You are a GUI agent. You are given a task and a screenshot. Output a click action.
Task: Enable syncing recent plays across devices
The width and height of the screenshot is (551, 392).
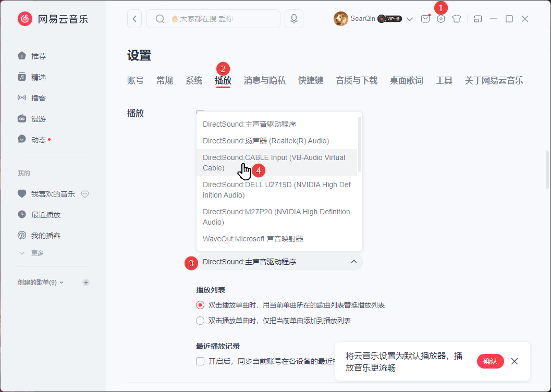click(x=200, y=361)
